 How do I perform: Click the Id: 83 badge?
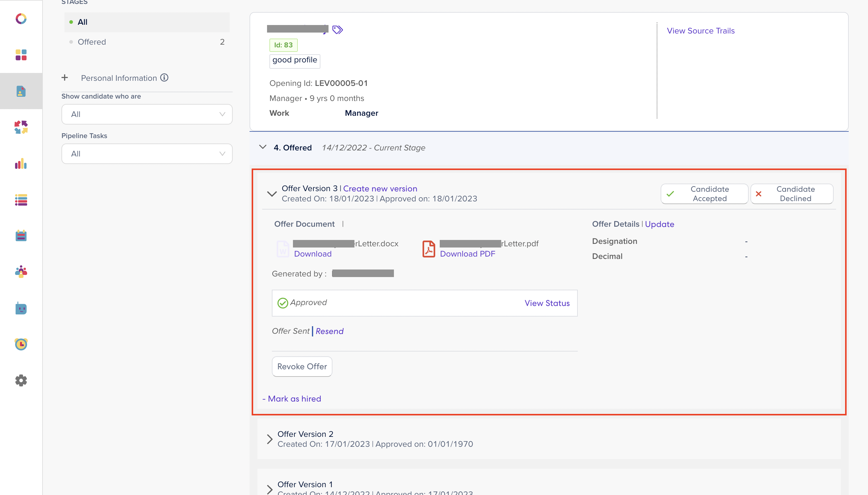[283, 45]
